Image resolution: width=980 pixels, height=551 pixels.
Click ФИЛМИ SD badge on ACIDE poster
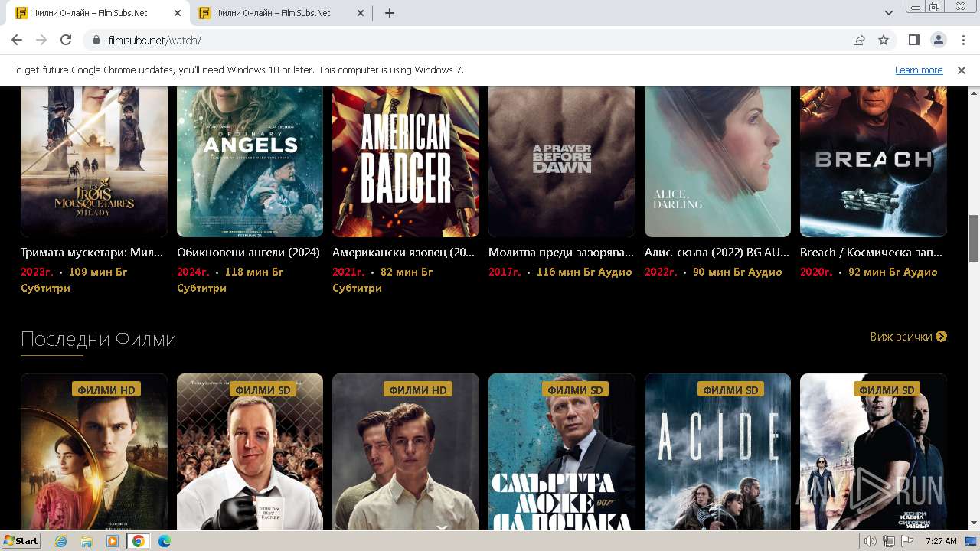[x=731, y=390]
